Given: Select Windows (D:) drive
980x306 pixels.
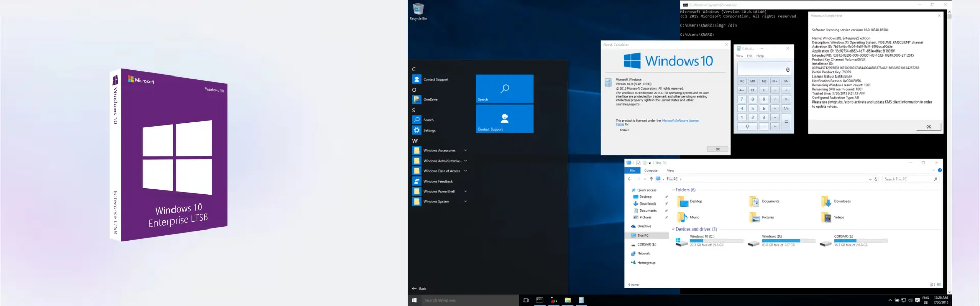Looking at the screenshot, I should 781,241.
